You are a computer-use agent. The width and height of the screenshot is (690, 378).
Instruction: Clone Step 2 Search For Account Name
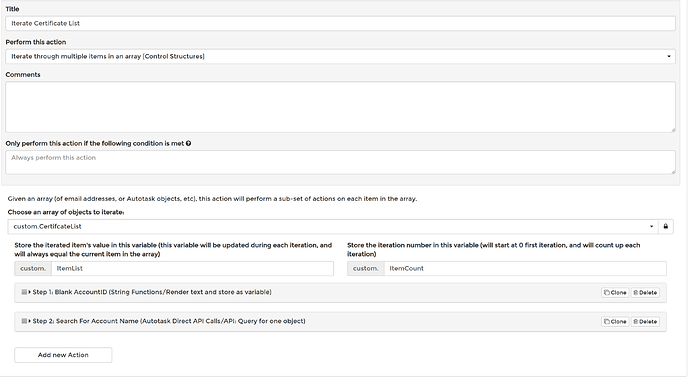tap(615, 322)
